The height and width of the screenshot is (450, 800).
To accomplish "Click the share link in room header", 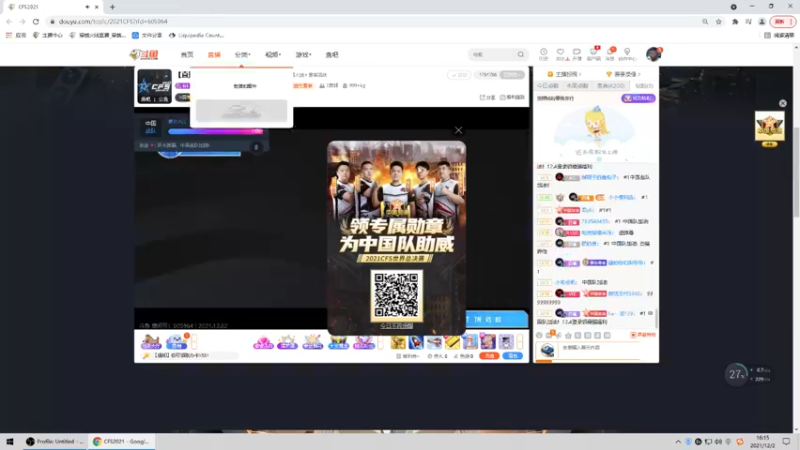I will coord(487,97).
